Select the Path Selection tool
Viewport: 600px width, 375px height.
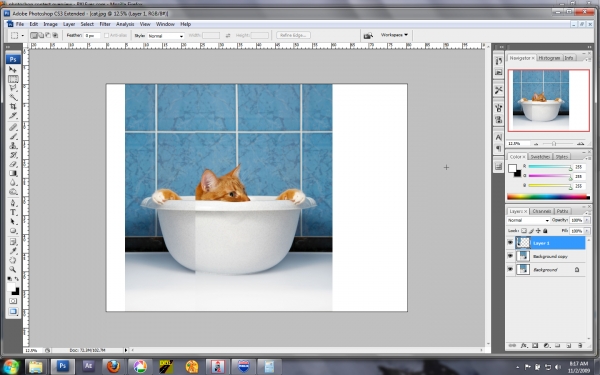13,222
